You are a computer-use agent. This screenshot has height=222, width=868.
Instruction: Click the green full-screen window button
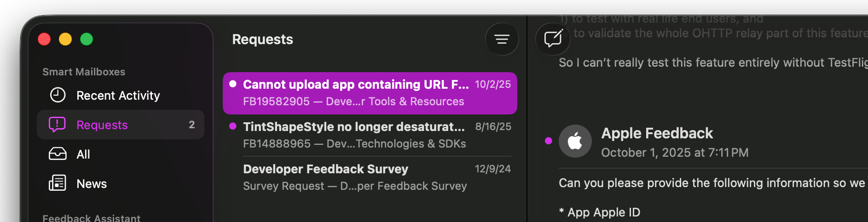pos(87,40)
